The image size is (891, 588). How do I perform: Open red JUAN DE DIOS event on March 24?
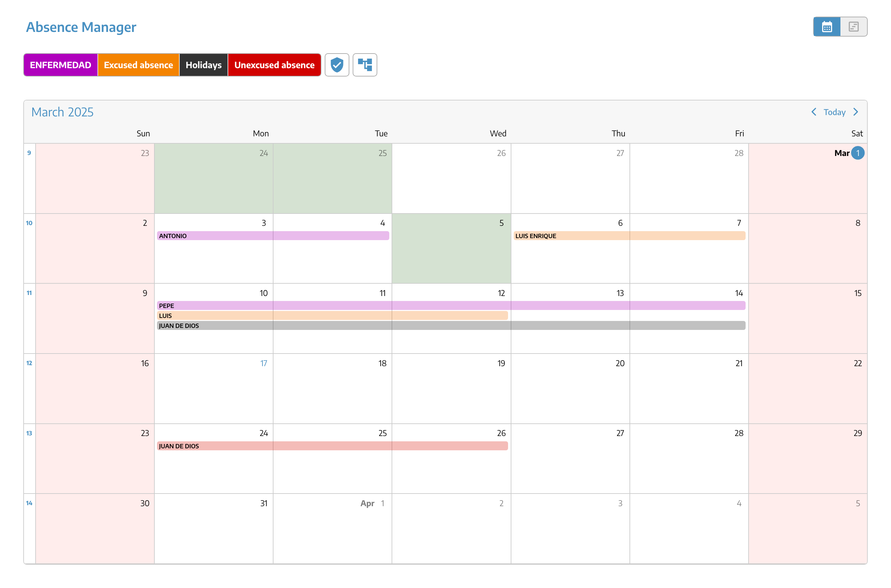coord(332,446)
